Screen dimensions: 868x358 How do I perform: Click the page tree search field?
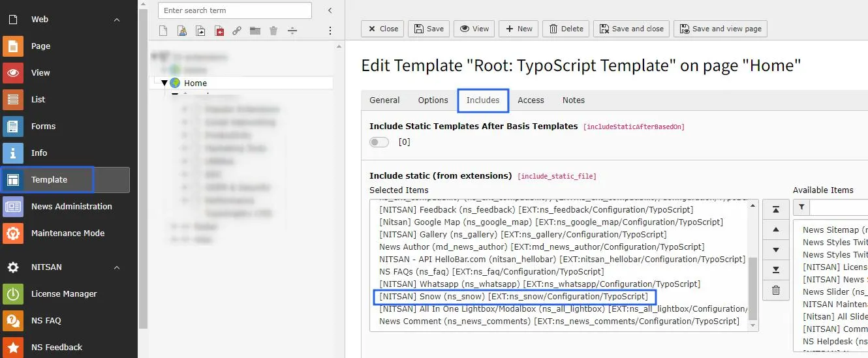pyautogui.click(x=235, y=10)
